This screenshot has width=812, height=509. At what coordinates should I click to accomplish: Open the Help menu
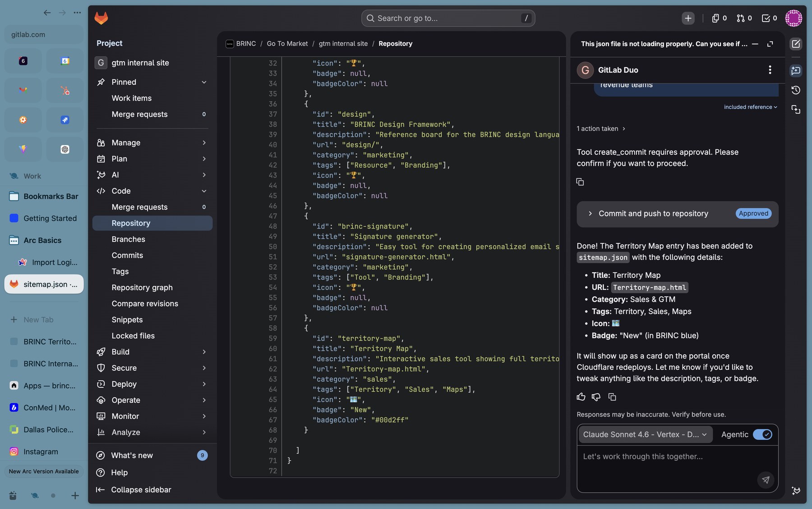152,472
